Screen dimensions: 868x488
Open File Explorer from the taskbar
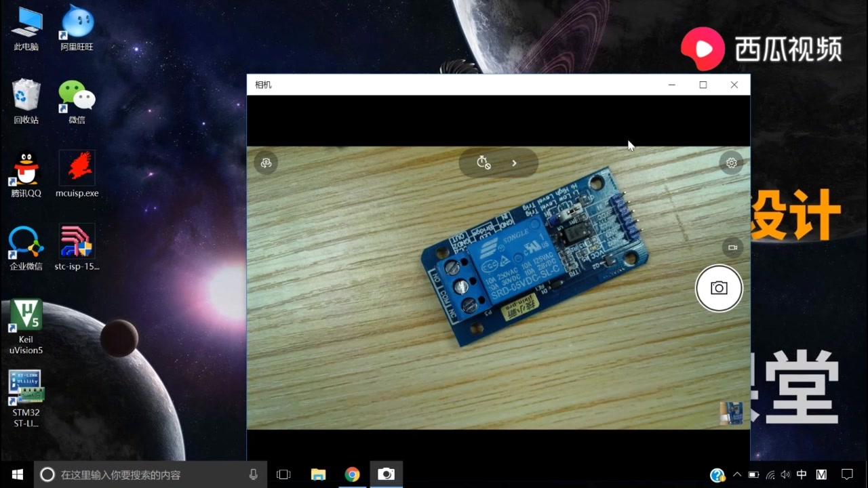318,474
